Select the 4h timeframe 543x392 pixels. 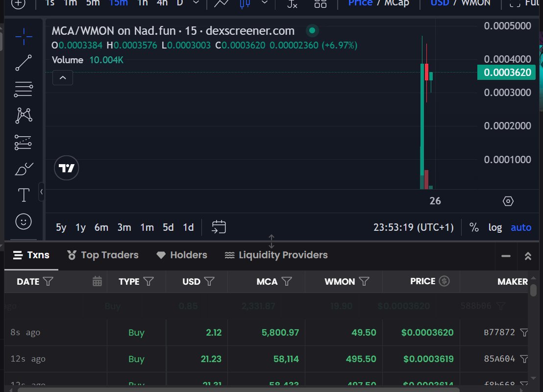(x=162, y=3)
